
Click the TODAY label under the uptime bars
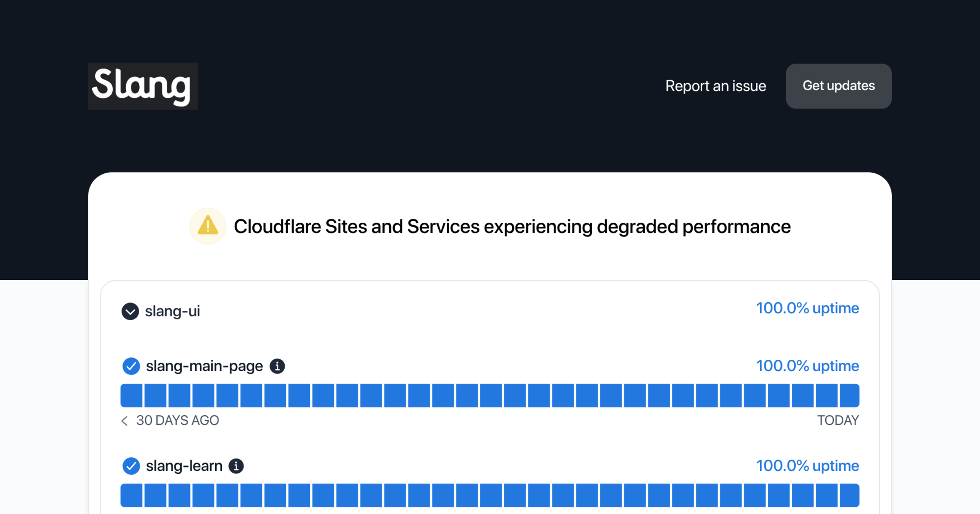coord(838,421)
